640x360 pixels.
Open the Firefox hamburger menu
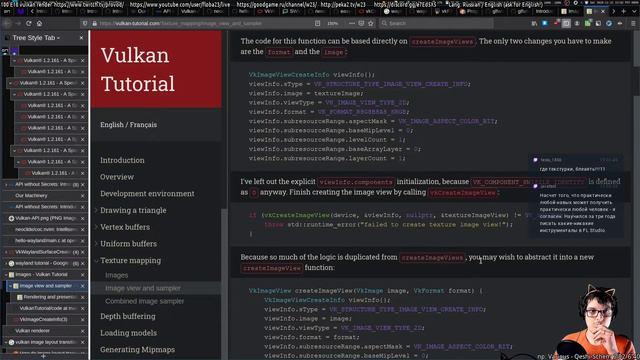coord(633,23)
